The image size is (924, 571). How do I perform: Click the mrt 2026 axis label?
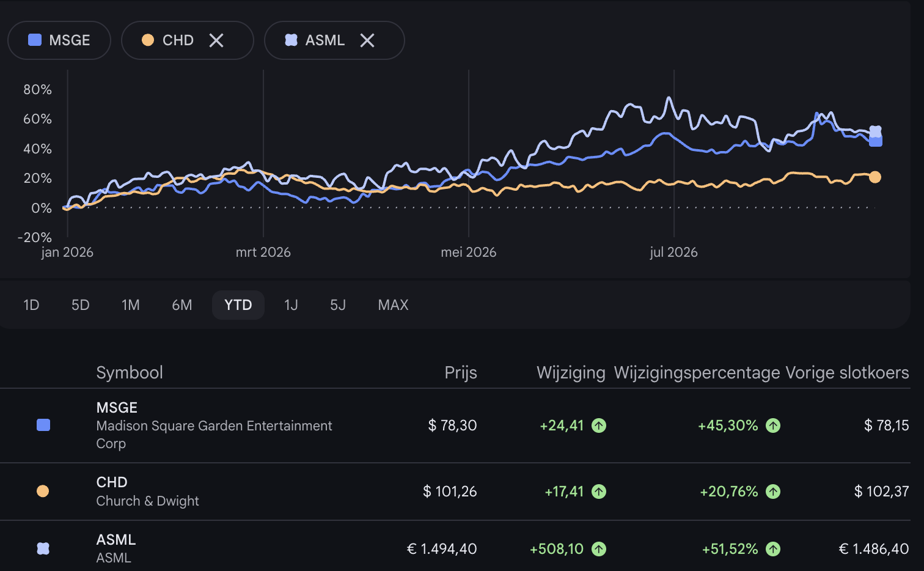click(x=263, y=252)
